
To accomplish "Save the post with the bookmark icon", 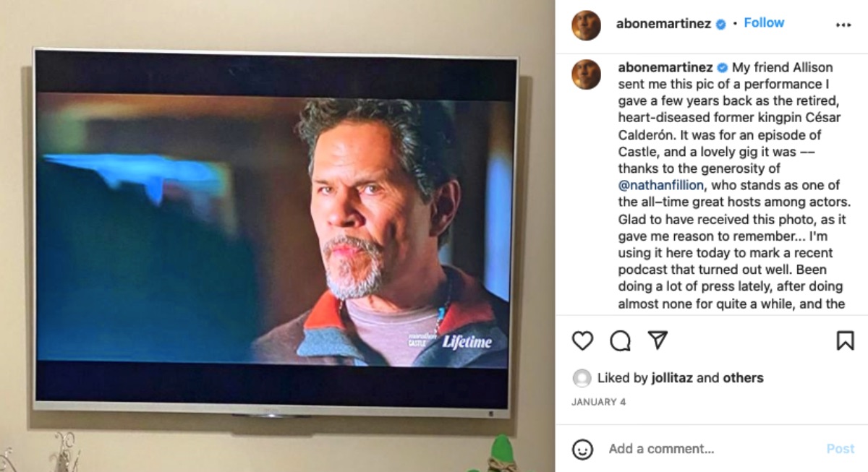I will tap(845, 340).
